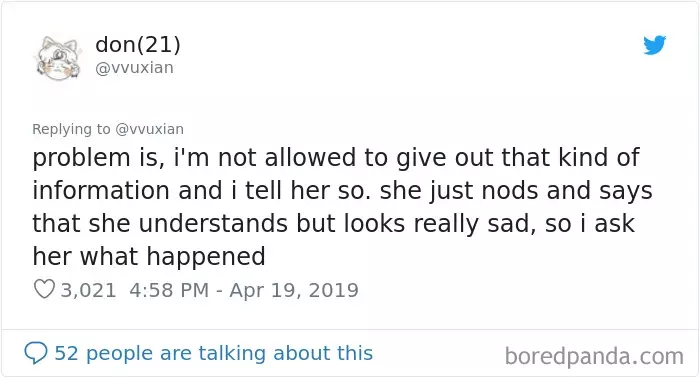This screenshot has height=378, width=700.
Task: Open the cat avatar profile picture
Action: tap(58, 58)
